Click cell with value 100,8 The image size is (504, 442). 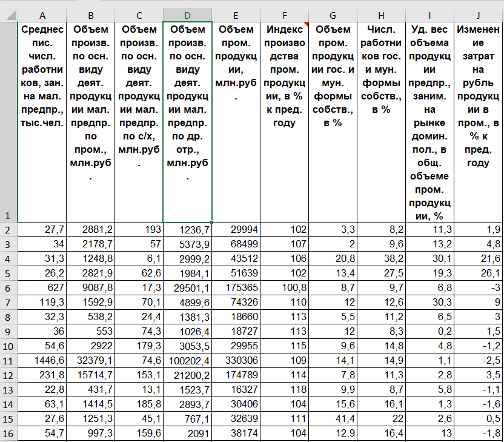click(x=285, y=287)
